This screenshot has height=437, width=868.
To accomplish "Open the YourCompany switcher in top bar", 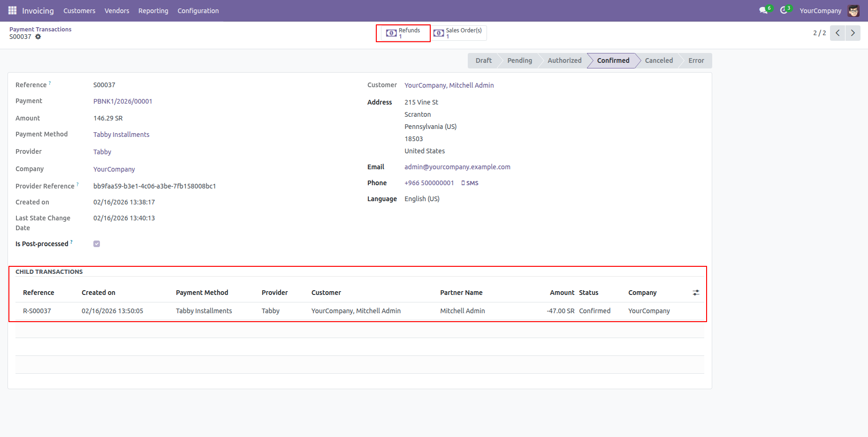I will (820, 11).
